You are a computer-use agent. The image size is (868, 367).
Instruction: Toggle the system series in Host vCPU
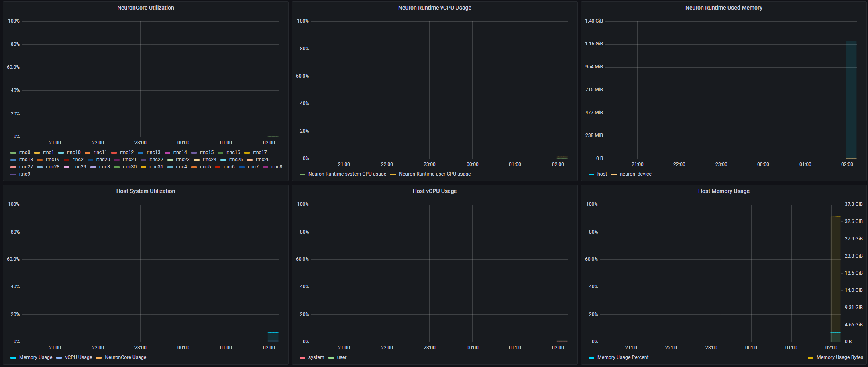(x=316, y=357)
